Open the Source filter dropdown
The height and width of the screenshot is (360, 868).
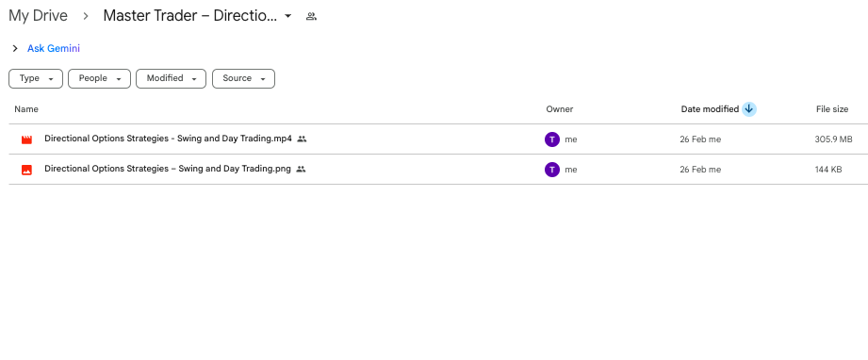point(243,78)
